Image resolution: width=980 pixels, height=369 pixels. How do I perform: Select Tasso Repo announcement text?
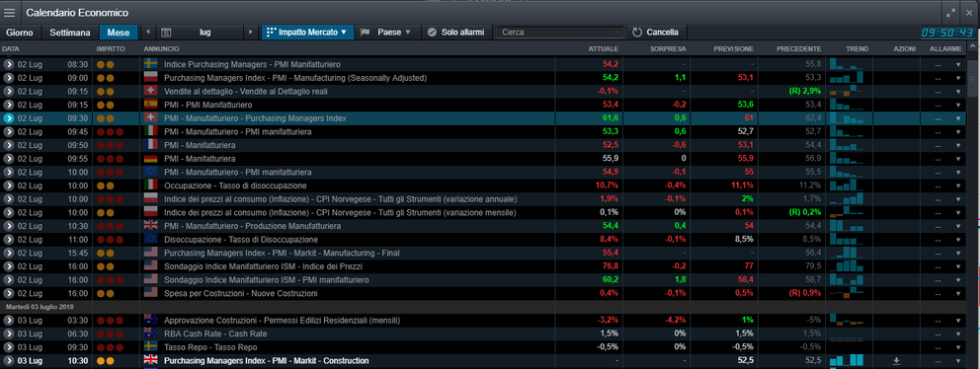pyautogui.click(x=210, y=347)
